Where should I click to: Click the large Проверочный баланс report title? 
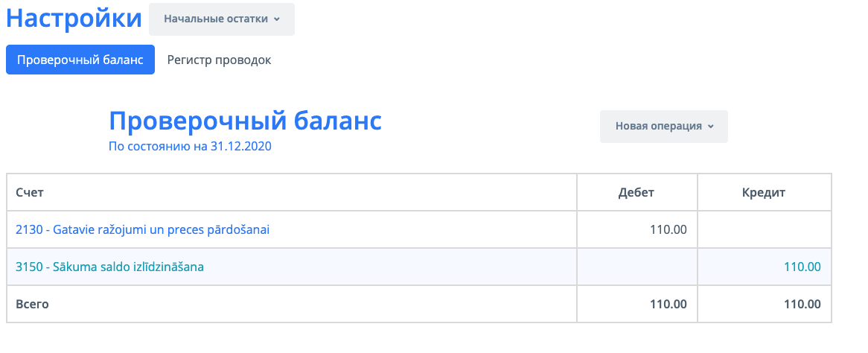(245, 121)
